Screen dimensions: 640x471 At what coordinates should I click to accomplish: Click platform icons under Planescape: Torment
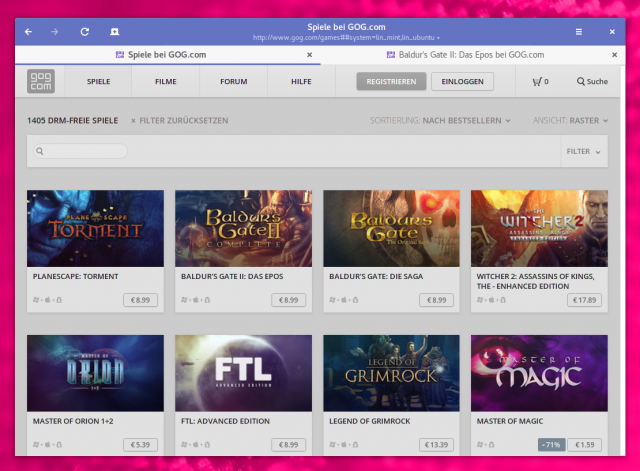[47, 300]
